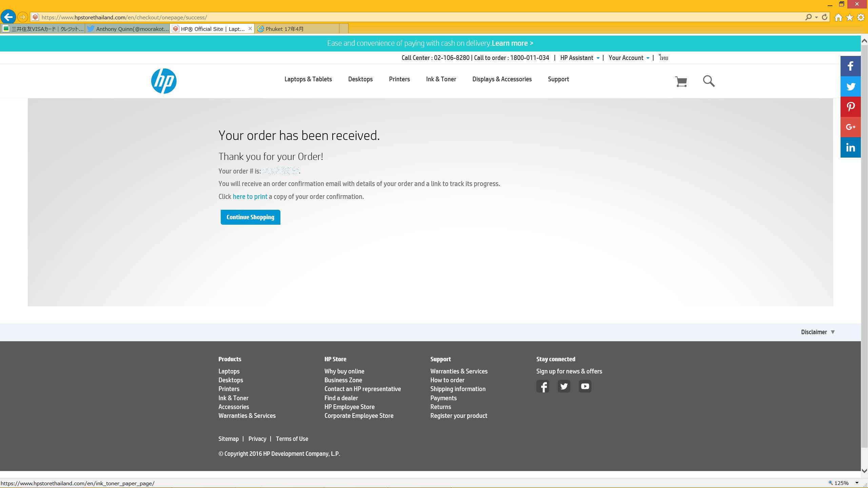Refresh the page via reload icon
The image size is (868, 488).
tap(825, 17)
